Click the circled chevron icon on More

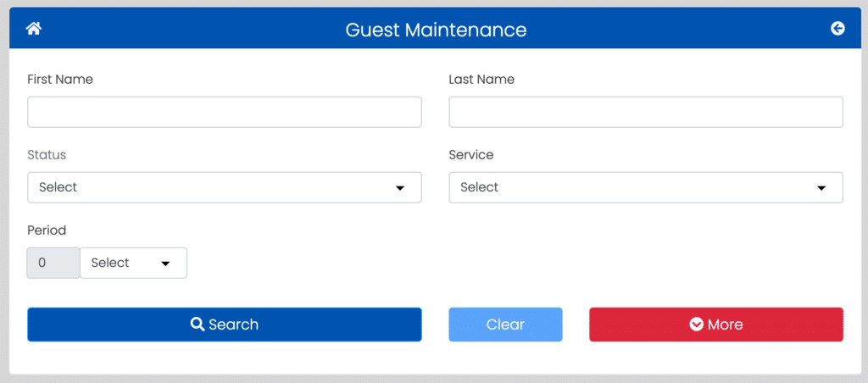(x=696, y=325)
